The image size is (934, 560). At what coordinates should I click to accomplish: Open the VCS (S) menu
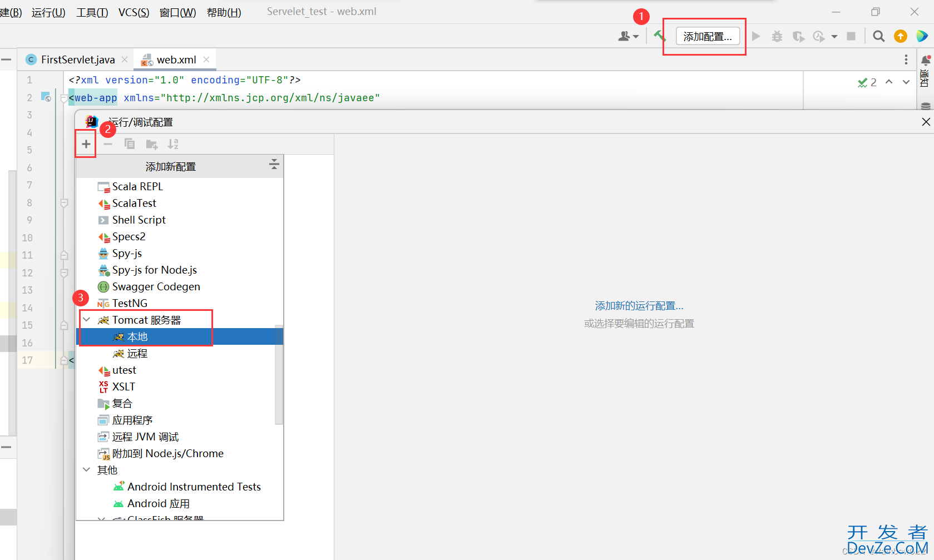134,12
